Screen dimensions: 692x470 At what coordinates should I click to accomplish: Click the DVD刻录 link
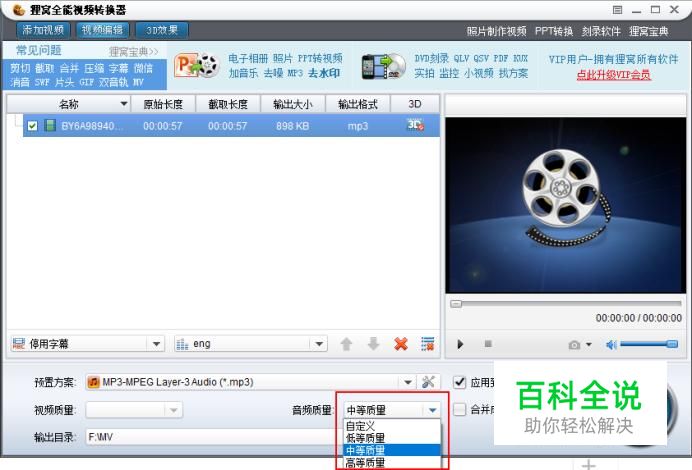[x=431, y=58]
